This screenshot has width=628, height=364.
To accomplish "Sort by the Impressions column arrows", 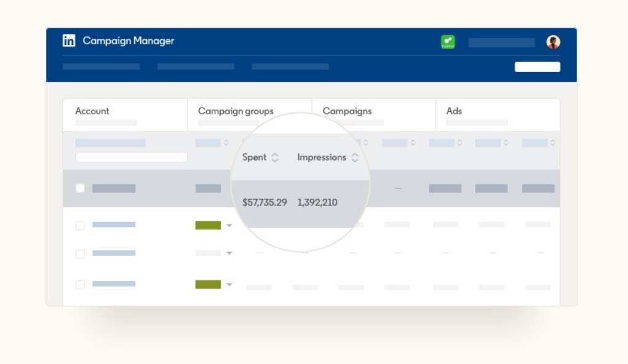I will pyautogui.click(x=354, y=157).
